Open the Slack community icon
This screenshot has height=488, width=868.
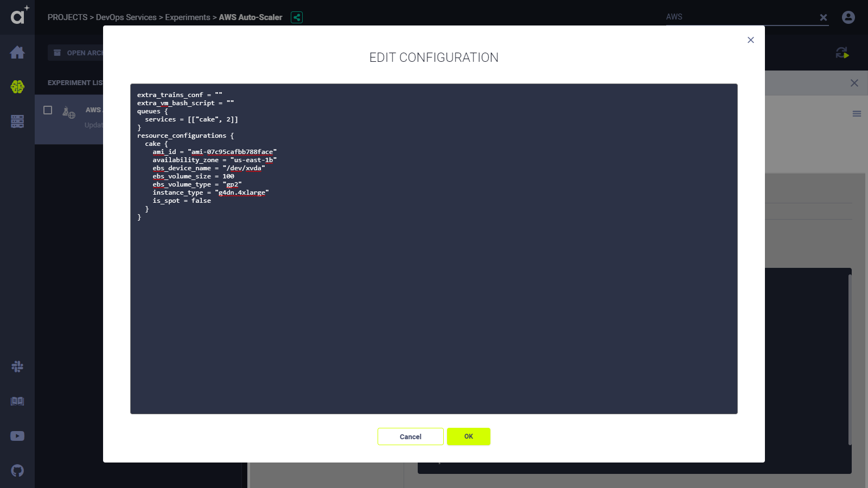tap(17, 367)
